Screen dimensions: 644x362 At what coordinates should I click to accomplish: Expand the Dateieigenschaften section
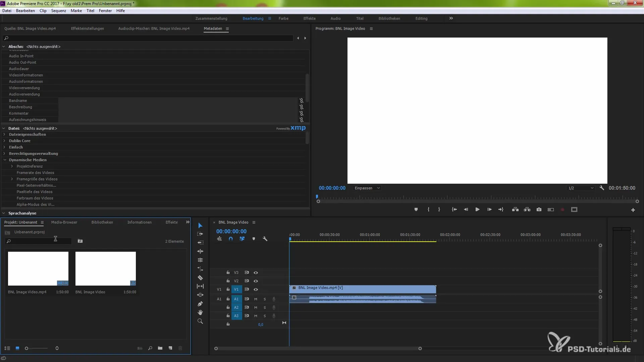click(4, 134)
